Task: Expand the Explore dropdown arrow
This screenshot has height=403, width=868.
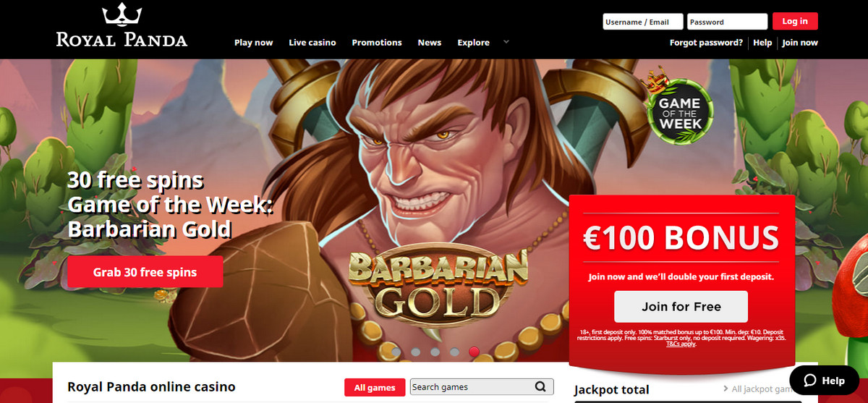Action: click(x=506, y=42)
